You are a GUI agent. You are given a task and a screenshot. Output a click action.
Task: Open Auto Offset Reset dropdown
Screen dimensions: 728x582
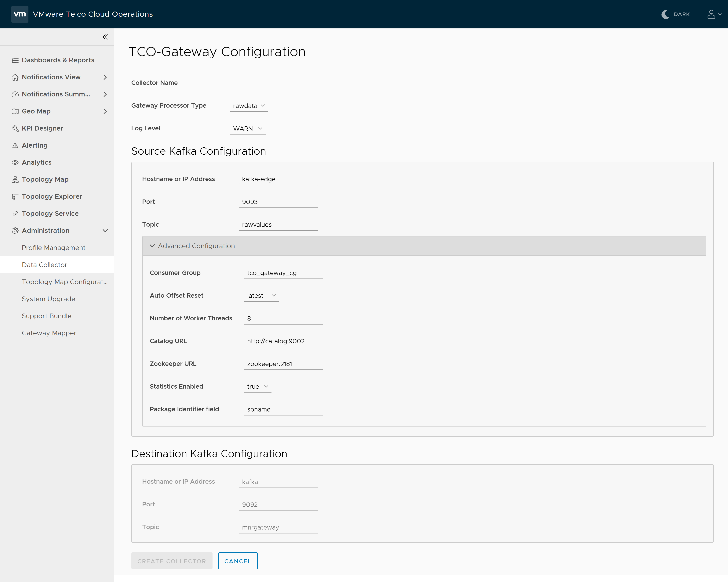pyautogui.click(x=260, y=295)
